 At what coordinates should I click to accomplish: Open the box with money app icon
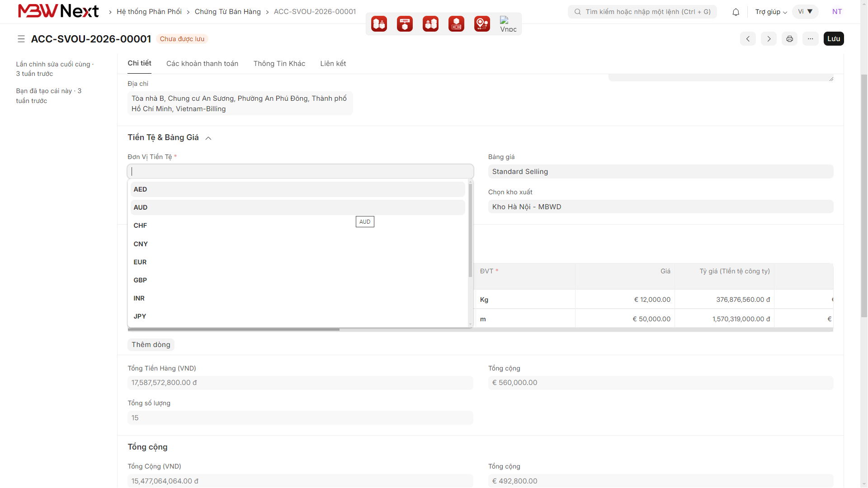pyautogui.click(x=456, y=23)
